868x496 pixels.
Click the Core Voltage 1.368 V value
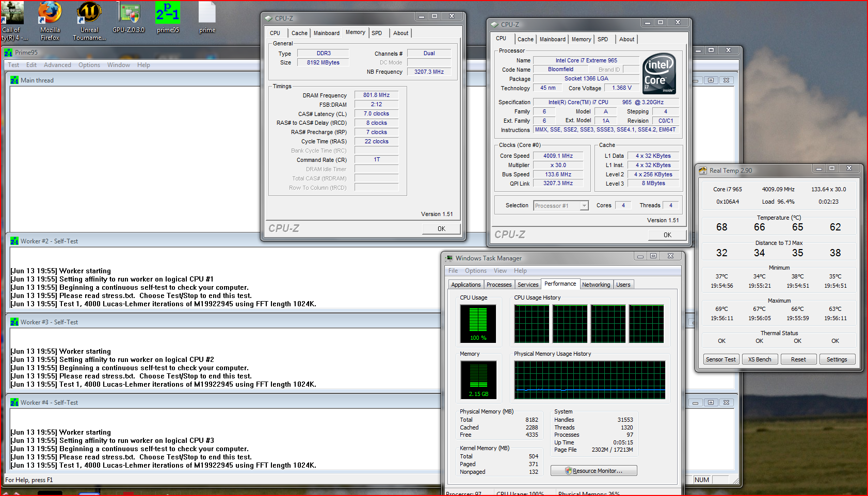(621, 88)
